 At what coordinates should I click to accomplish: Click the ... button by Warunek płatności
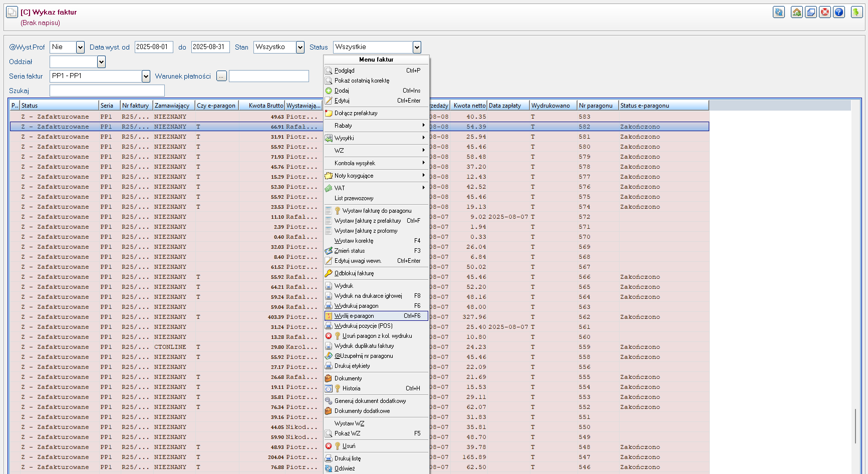(x=221, y=76)
